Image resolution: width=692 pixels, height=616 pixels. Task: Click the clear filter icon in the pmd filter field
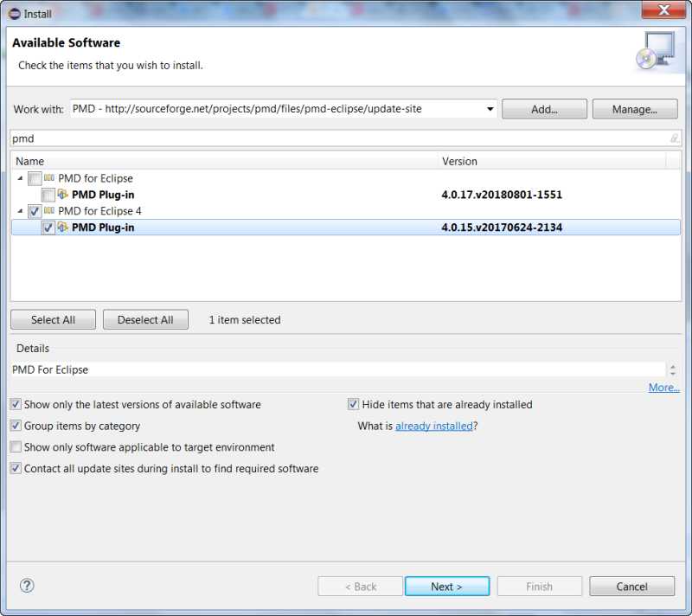pos(674,138)
